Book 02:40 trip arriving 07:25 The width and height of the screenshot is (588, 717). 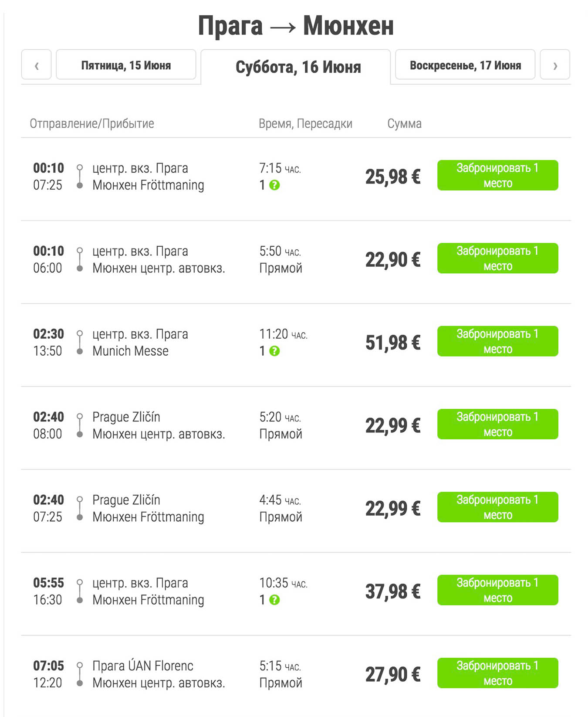(497, 507)
